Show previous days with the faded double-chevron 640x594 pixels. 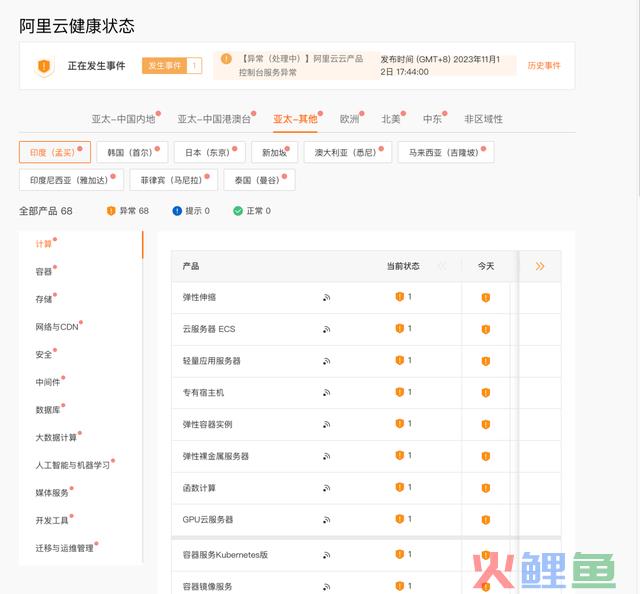click(442, 267)
